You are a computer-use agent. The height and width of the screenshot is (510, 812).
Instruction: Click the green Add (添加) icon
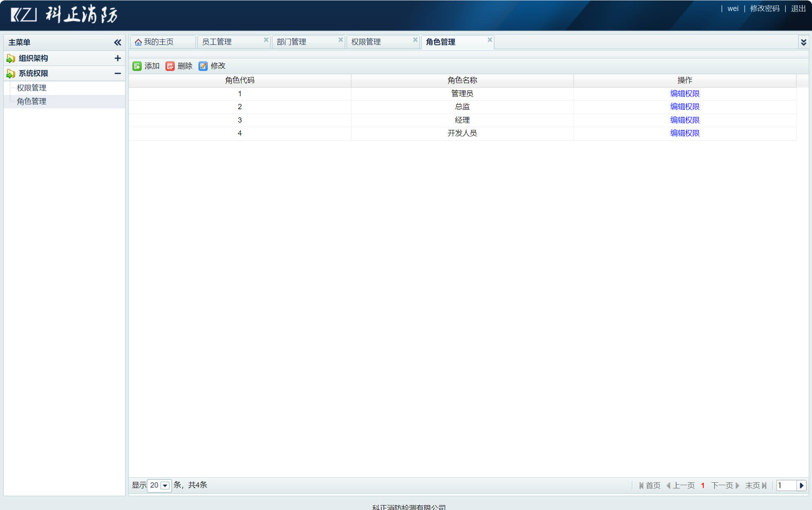tap(137, 66)
